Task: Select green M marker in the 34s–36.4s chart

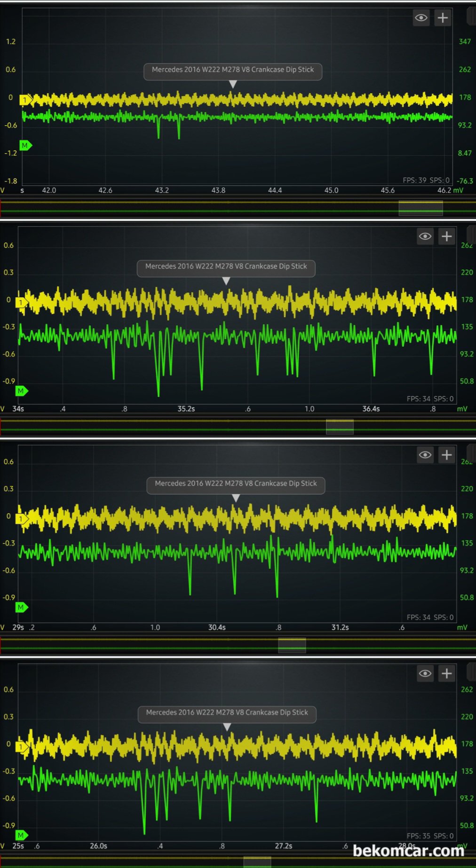Action: point(22,391)
